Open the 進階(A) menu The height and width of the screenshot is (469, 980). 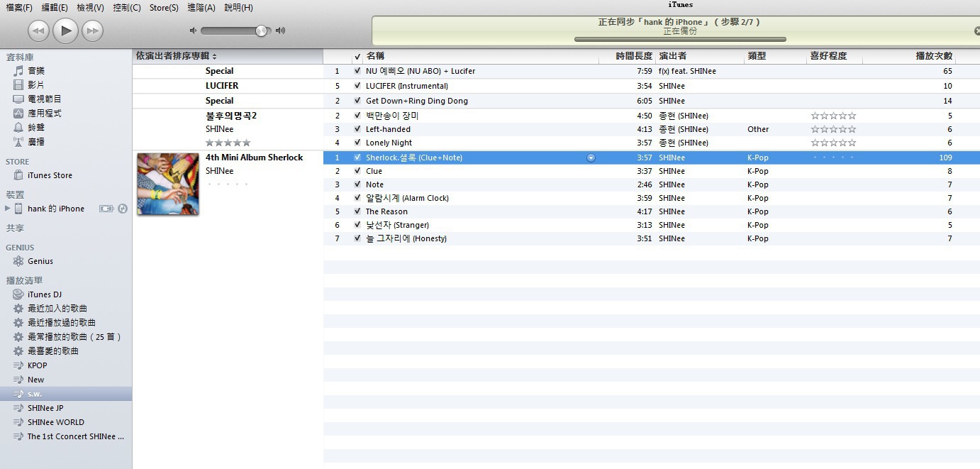(201, 8)
